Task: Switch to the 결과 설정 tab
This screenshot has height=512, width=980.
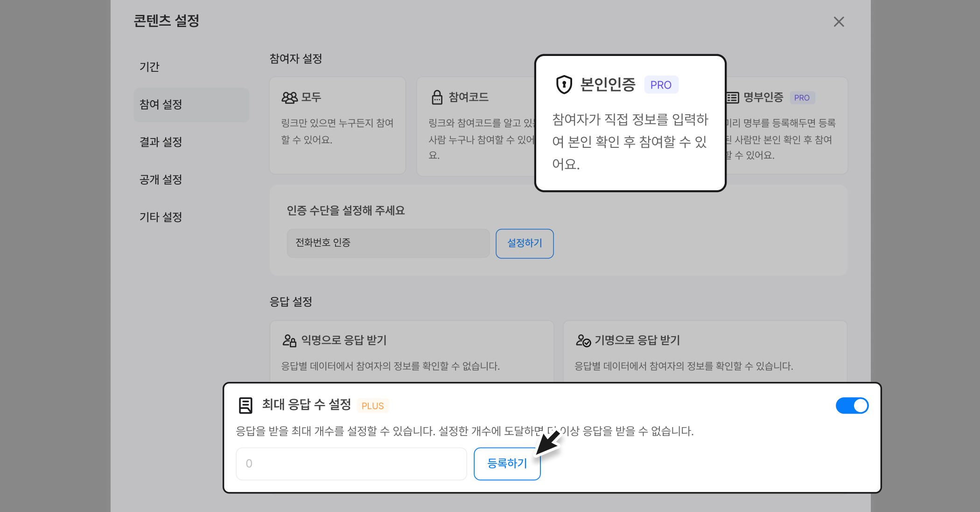Action: [161, 142]
